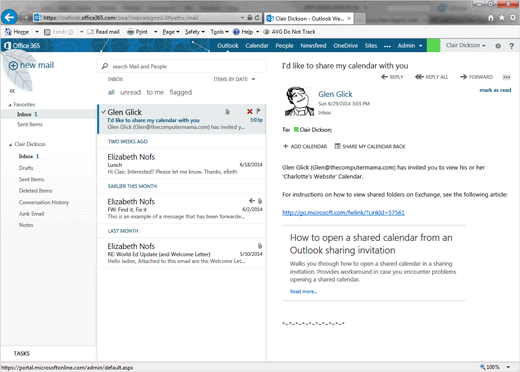
Task: Click Glen Glick sender name link
Action: tap(335, 94)
